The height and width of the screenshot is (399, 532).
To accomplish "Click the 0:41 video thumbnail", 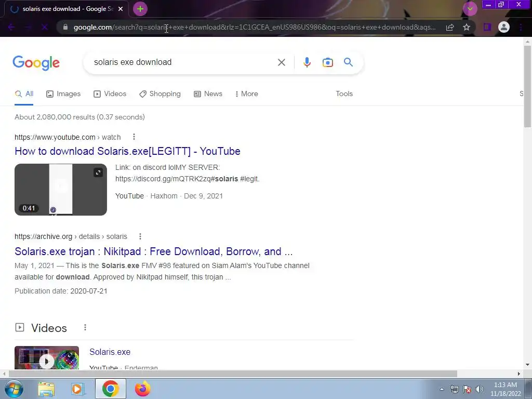I will click(x=61, y=190).
